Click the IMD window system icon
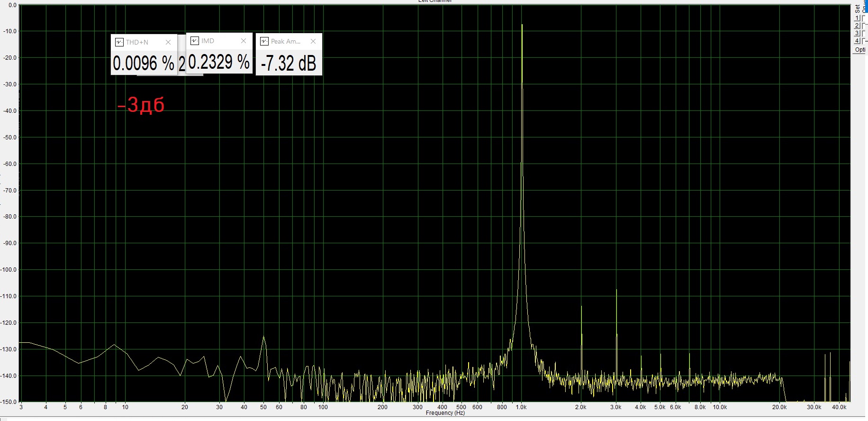Viewport: 868px width, 421px height. pyautogui.click(x=195, y=41)
